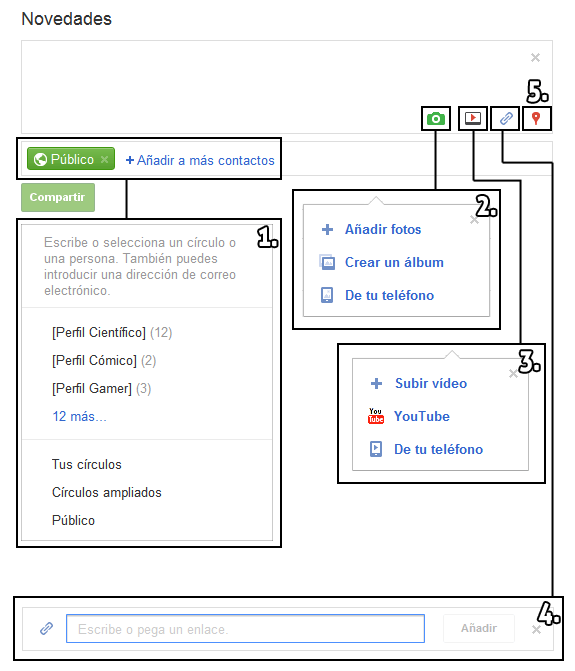Click Añadir fotos option
This screenshot has width=575, height=671.
click(x=383, y=229)
